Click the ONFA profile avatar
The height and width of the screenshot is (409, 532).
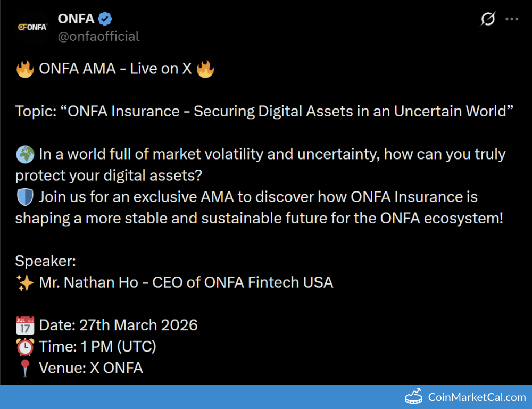click(33, 27)
